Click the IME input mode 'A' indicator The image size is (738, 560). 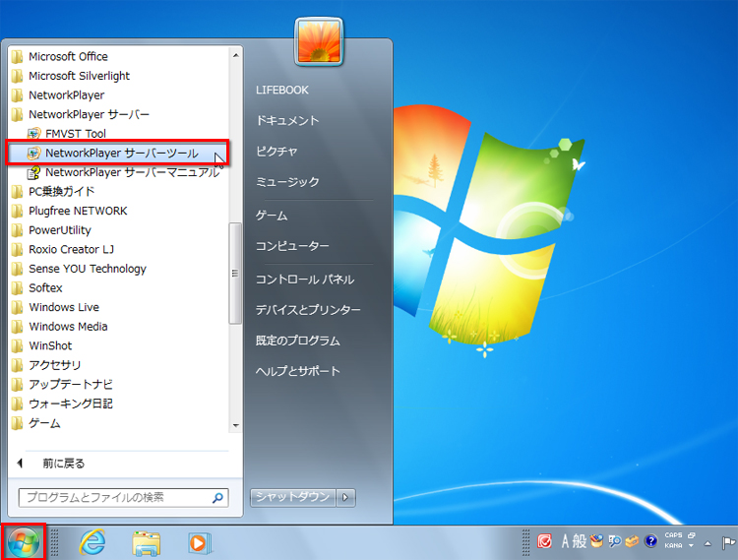(566, 541)
